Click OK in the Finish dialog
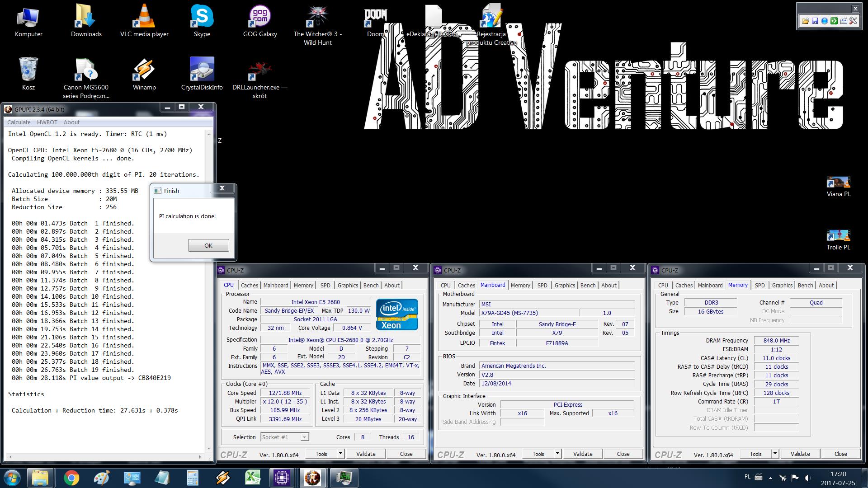This screenshot has width=868, height=488. pos(208,245)
